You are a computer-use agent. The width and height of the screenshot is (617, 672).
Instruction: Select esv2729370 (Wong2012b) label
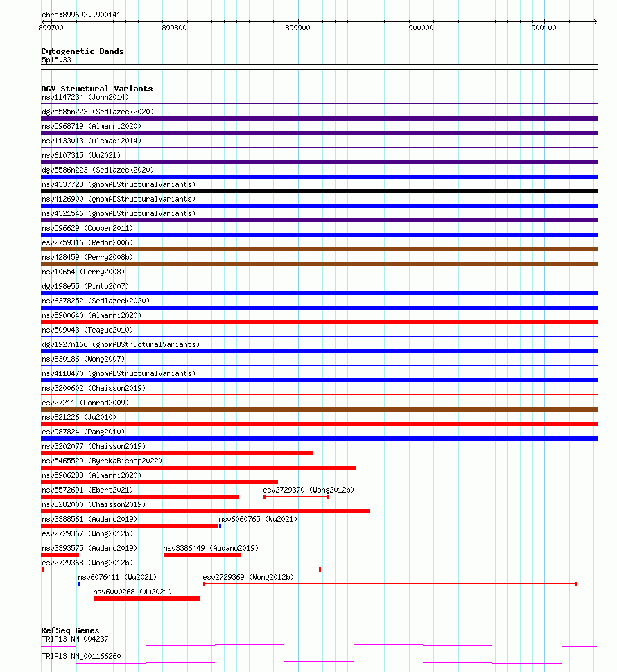pyautogui.click(x=308, y=490)
